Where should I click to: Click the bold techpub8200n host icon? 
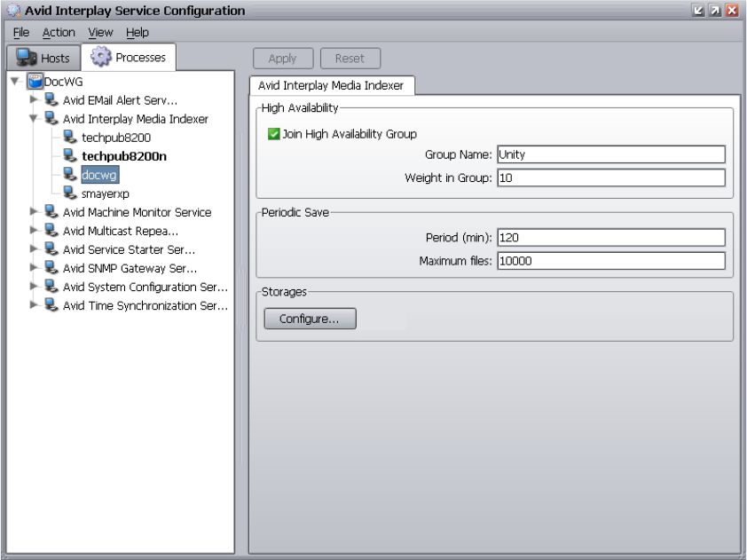70,155
